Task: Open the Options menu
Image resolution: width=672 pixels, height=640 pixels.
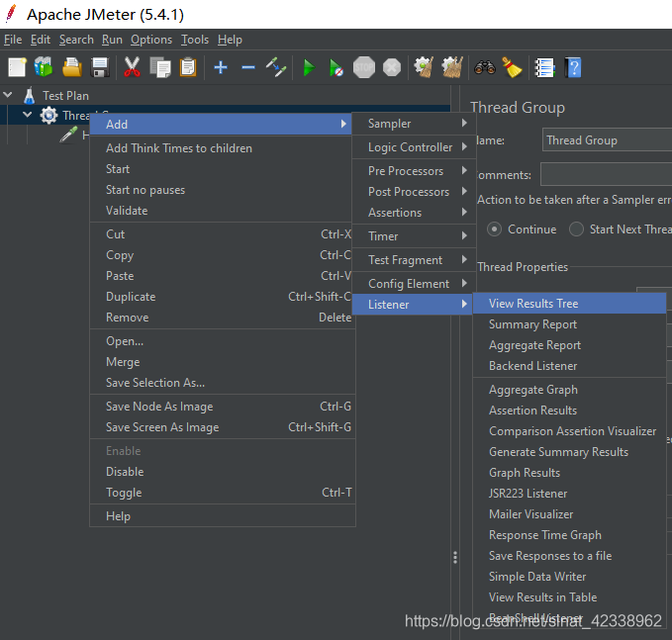Action: pos(151,40)
